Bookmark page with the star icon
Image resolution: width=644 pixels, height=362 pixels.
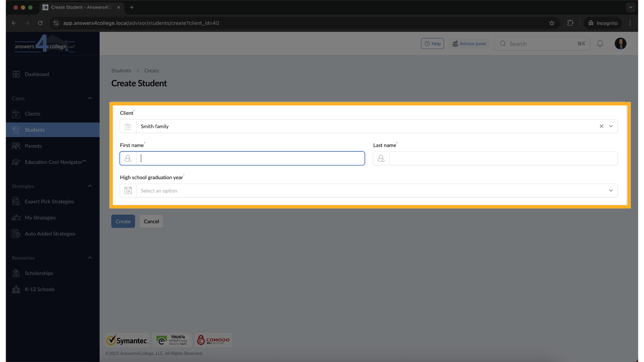click(x=552, y=23)
